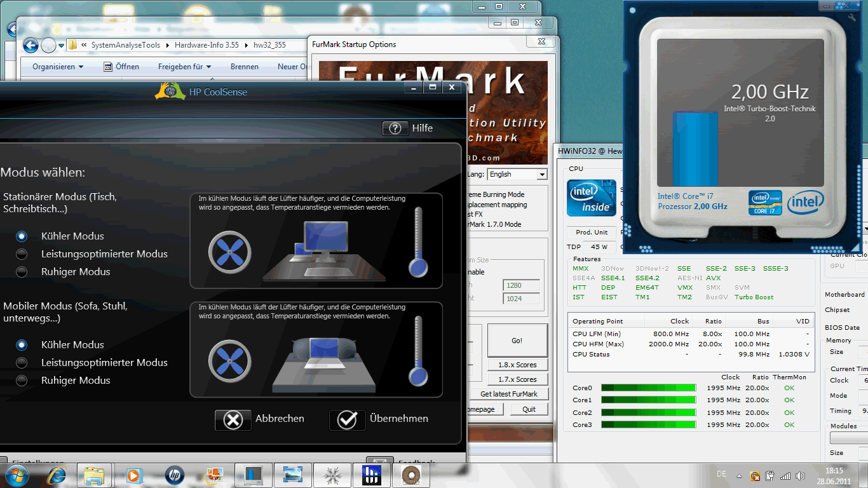Switch to the snowflake CoolSense taskbar icon
This screenshot has height=488, width=868.
[x=332, y=475]
